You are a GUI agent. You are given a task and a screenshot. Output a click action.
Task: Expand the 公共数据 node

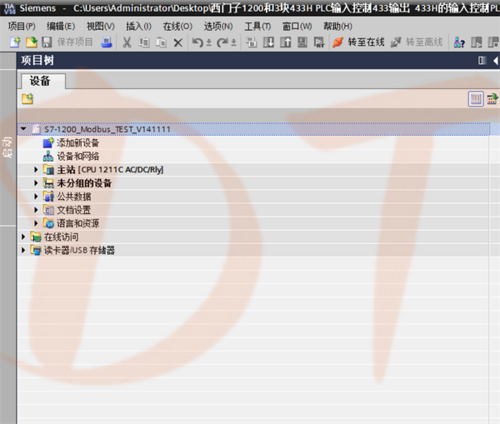[x=36, y=197]
